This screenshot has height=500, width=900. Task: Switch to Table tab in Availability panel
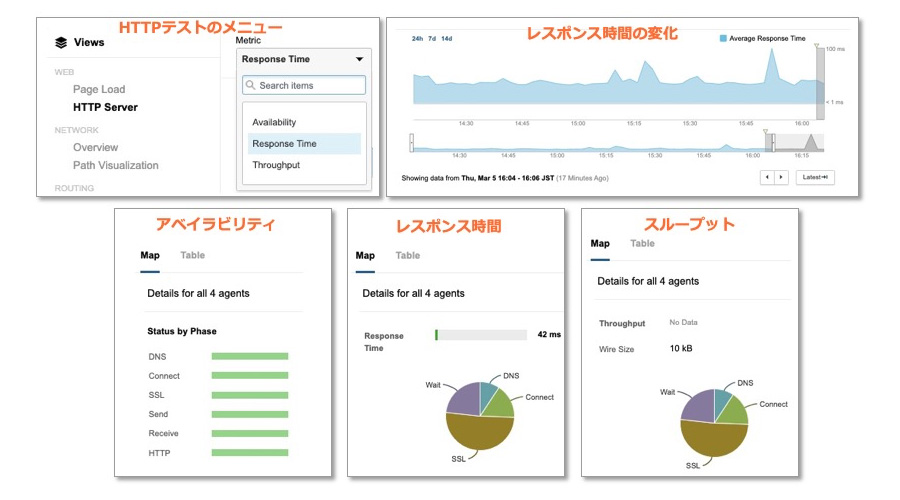192,255
